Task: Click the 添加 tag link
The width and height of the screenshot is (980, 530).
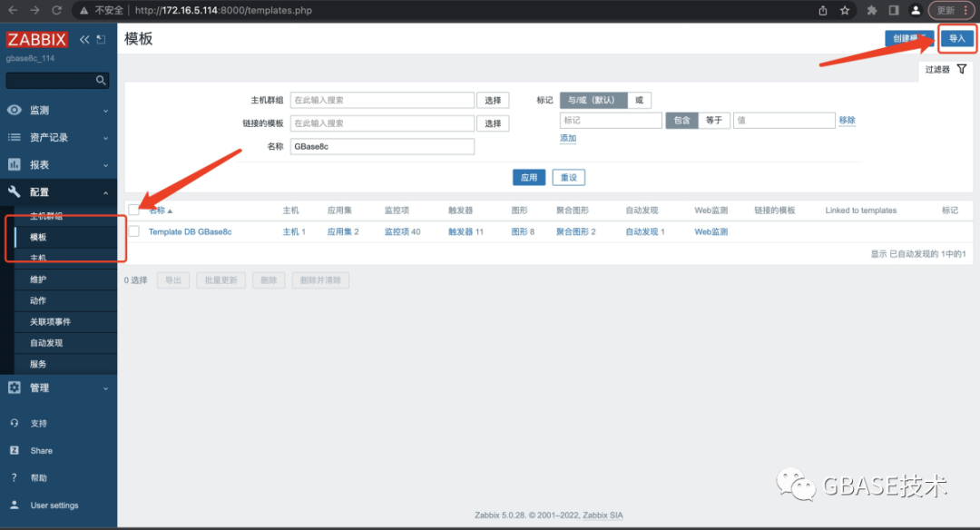Action: [567, 138]
